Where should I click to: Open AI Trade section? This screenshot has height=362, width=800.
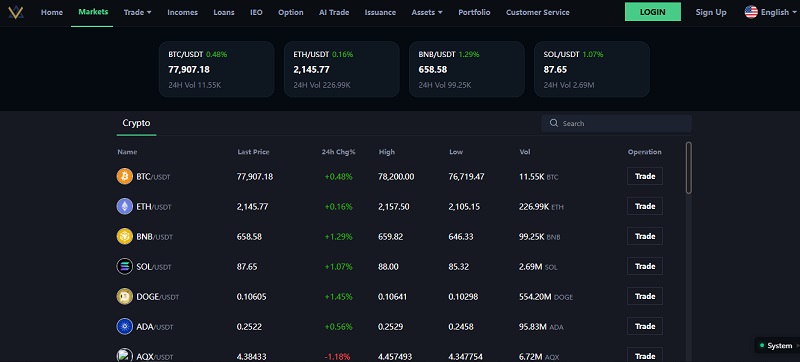coord(334,12)
